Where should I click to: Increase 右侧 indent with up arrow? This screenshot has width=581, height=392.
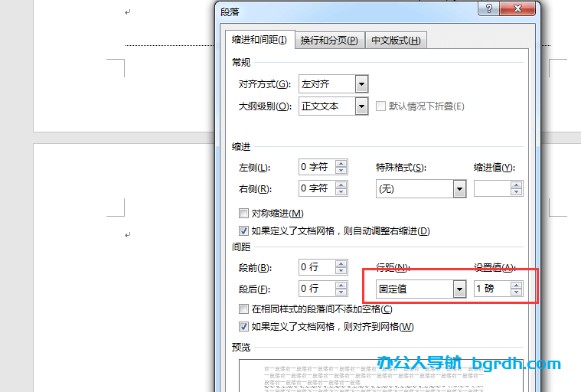(341, 185)
